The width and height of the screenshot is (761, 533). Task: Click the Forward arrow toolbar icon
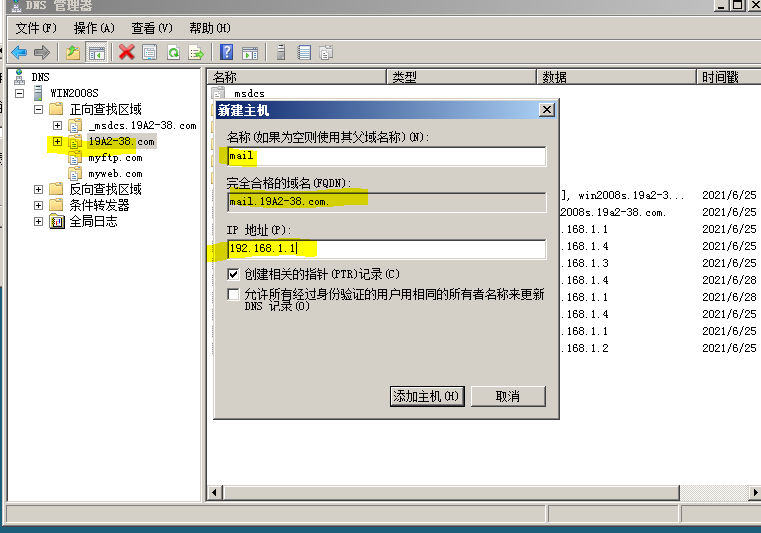[42, 52]
